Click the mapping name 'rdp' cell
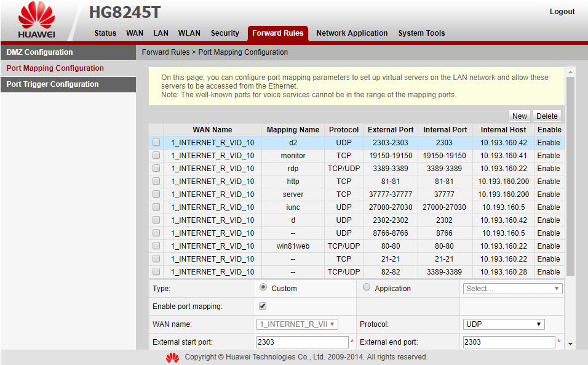Screen dimensions: 588x365 (x=293, y=169)
